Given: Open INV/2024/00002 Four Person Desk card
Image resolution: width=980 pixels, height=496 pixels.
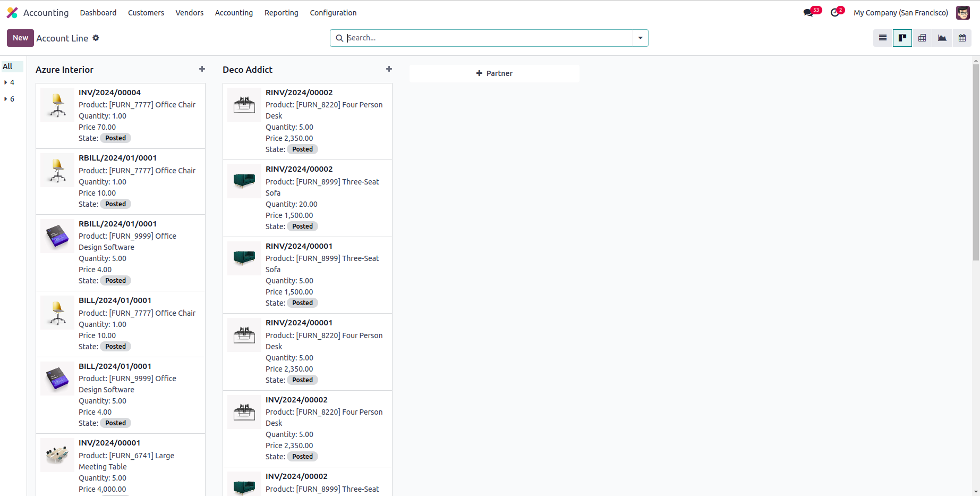Looking at the screenshot, I should click(x=308, y=428).
